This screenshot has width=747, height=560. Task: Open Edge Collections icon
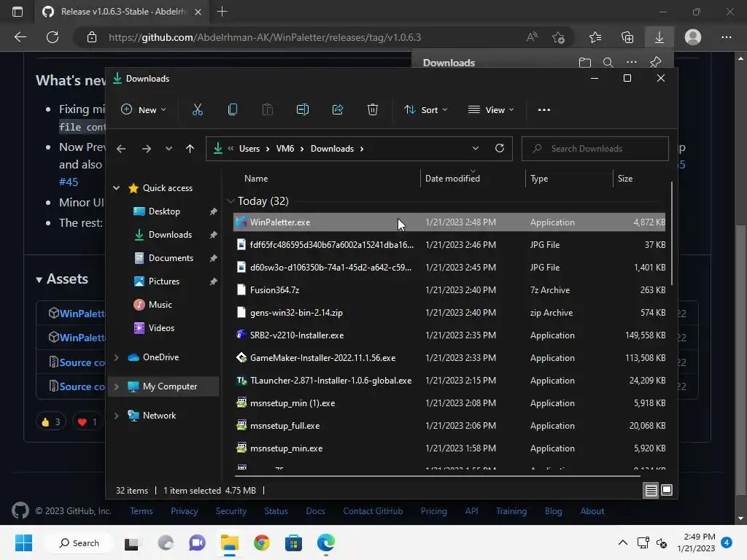[x=627, y=37]
